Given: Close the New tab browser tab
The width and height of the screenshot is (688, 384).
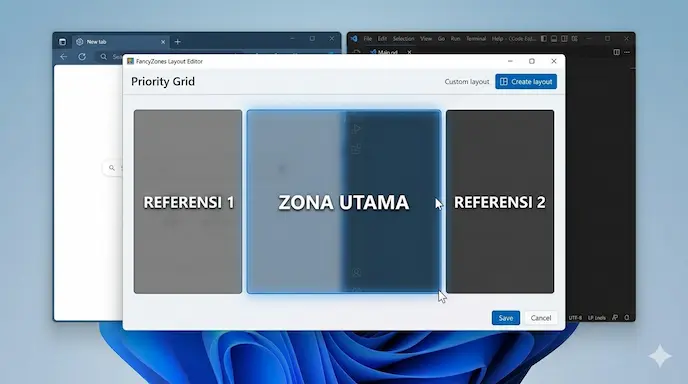Looking at the screenshot, I should coord(163,42).
